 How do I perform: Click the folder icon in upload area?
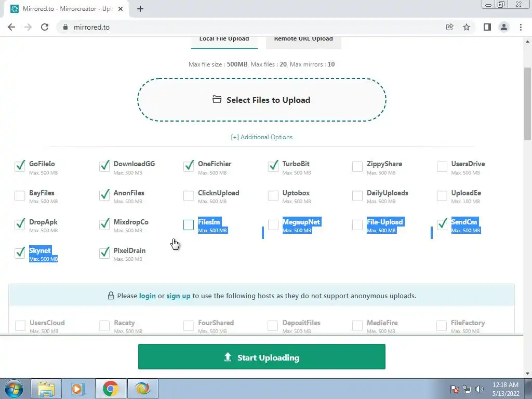click(x=217, y=99)
